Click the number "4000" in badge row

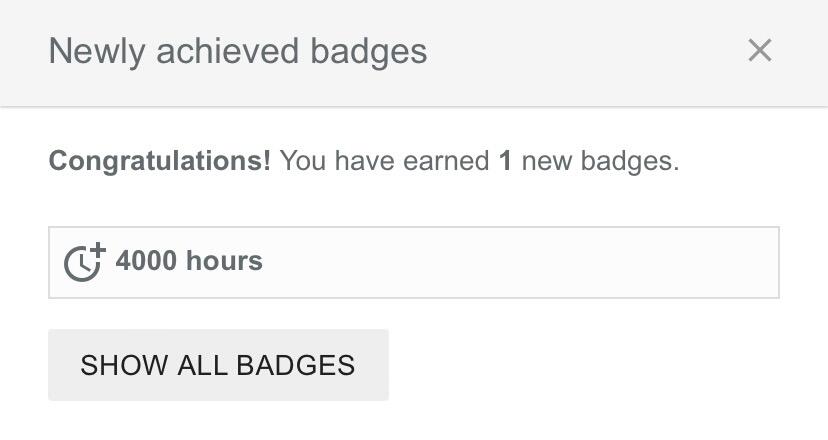click(147, 261)
